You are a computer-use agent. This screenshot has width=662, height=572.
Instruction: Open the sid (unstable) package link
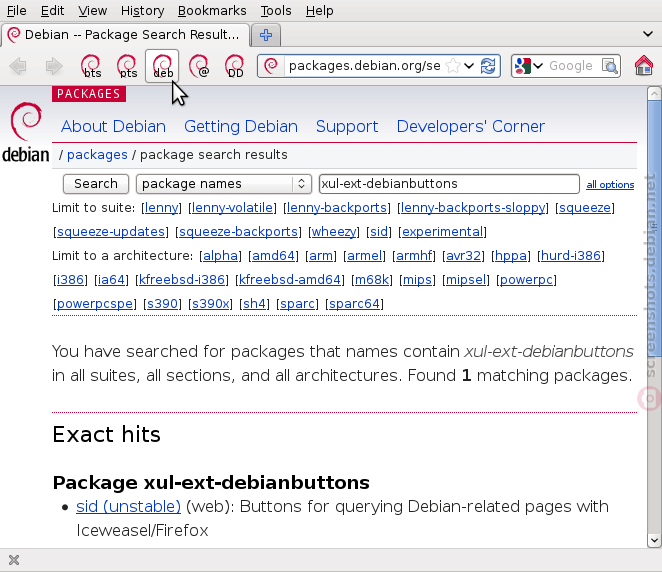tap(128, 507)
